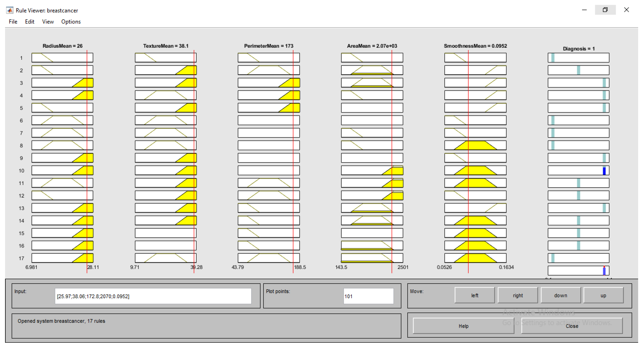
Task: Select rule number 5 label
Action: 21,108
